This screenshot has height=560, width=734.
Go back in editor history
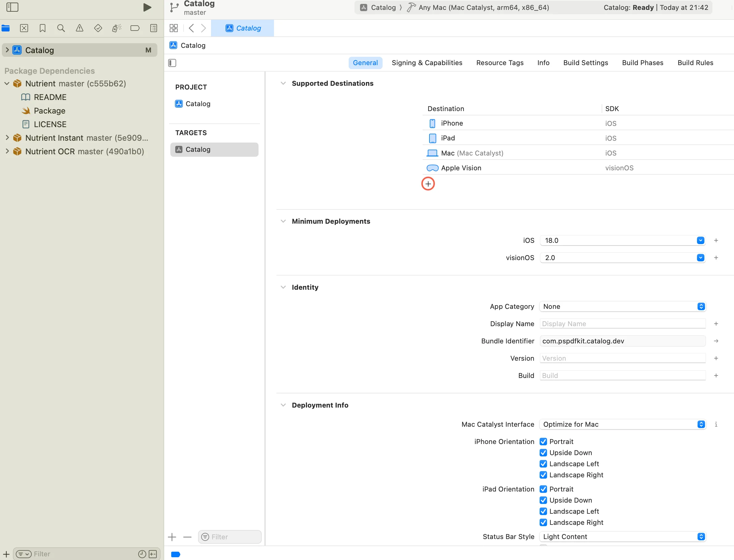click(x=191, y=28)
